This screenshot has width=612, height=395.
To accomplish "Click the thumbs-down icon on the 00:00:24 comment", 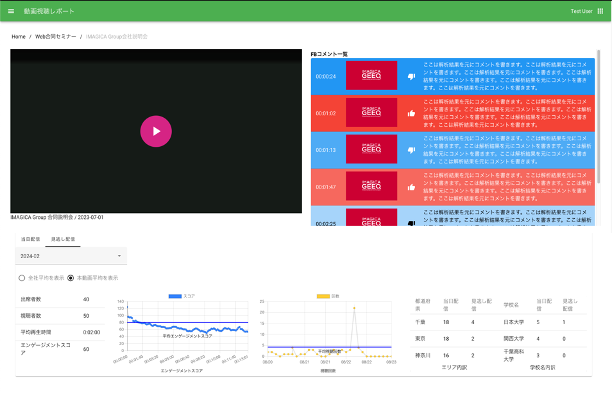I will pyautogui.click(x=411, y=77).
